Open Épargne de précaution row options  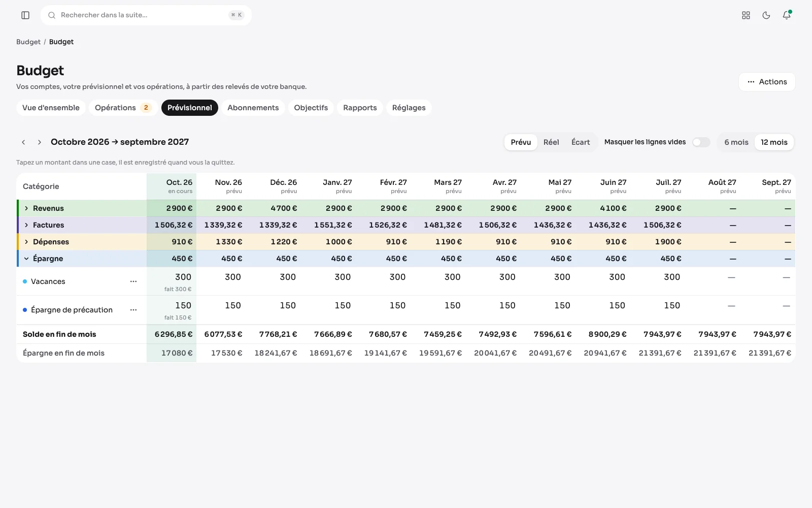pos(133,310)
